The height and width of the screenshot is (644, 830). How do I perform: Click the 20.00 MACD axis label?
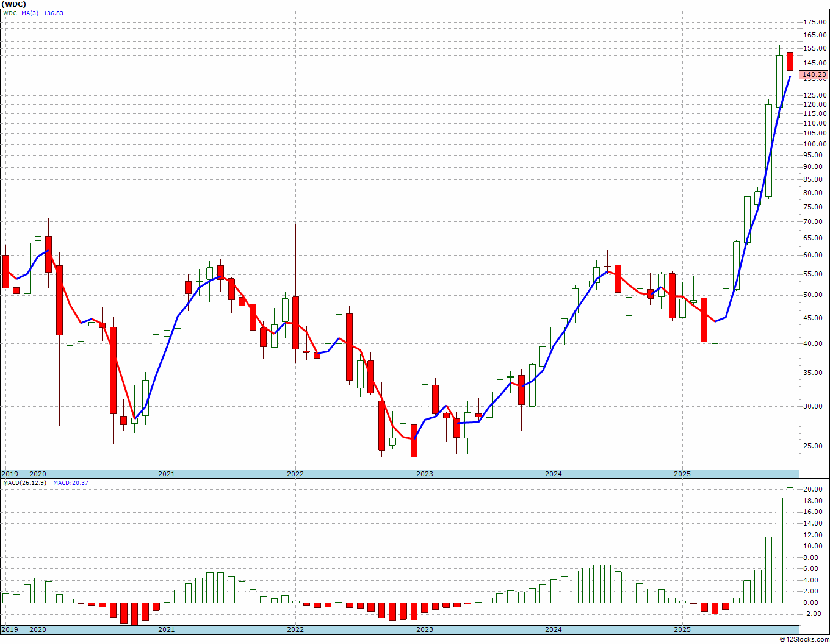click(814, 489)
